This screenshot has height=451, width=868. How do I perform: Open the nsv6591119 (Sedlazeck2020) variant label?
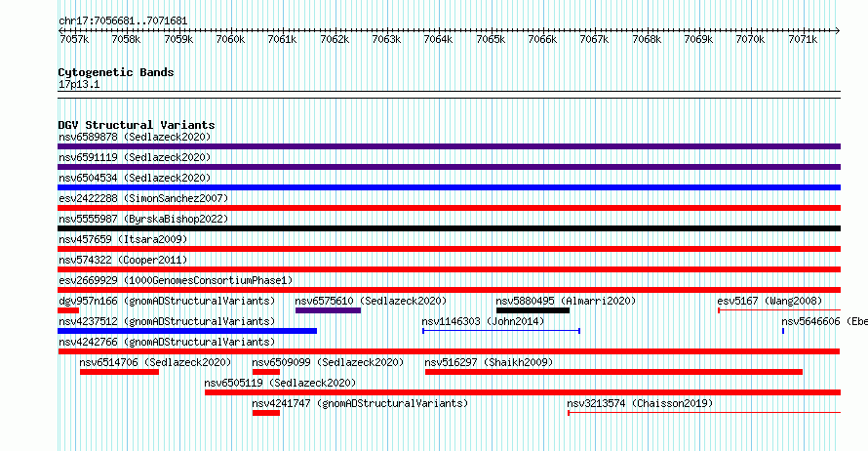pos(135,157)
